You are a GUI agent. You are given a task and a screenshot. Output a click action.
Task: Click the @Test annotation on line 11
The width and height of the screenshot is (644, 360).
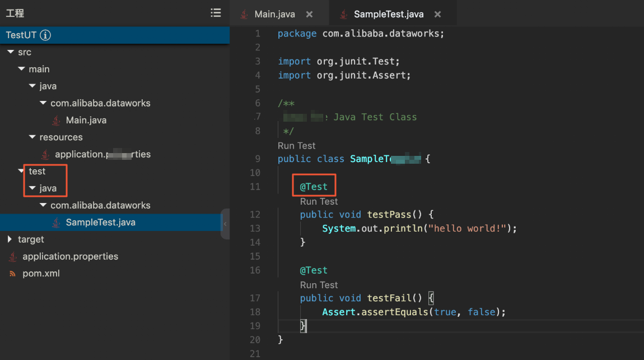pyautogui.click(x=314, y=187)
